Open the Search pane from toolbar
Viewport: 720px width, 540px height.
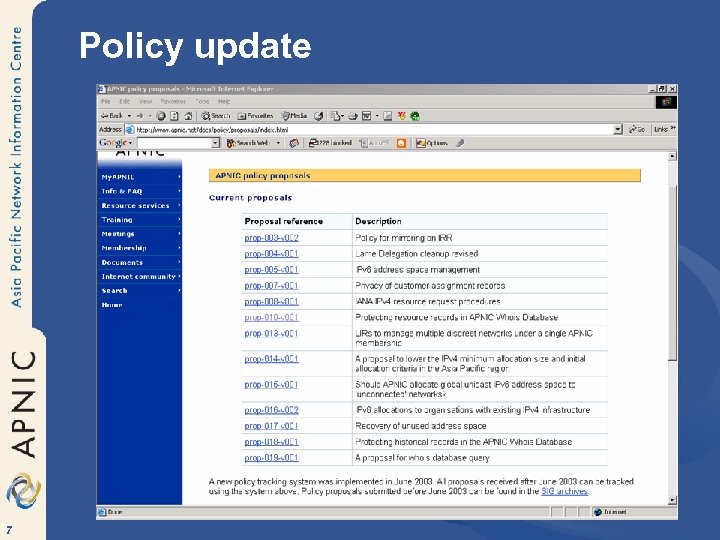click(215, 116)
